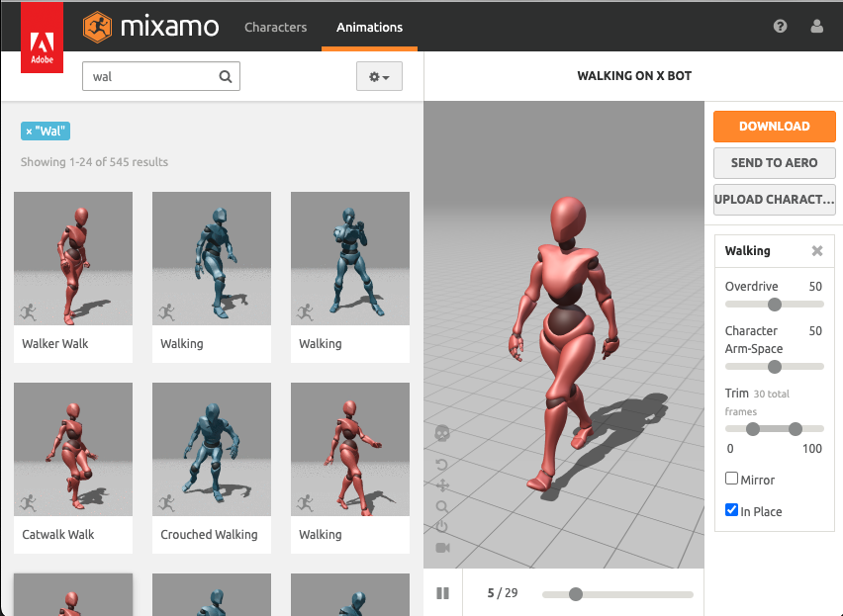Click the mixamo logo

[x=151, y=27]
